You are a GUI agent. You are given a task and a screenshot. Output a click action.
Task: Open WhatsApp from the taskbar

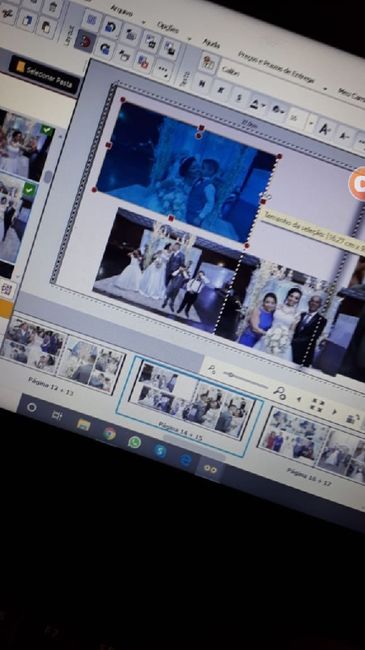[x=134, y=442]
